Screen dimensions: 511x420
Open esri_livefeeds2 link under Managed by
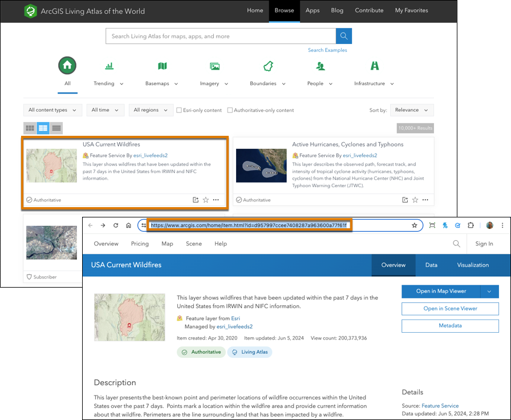coord(234,326)
